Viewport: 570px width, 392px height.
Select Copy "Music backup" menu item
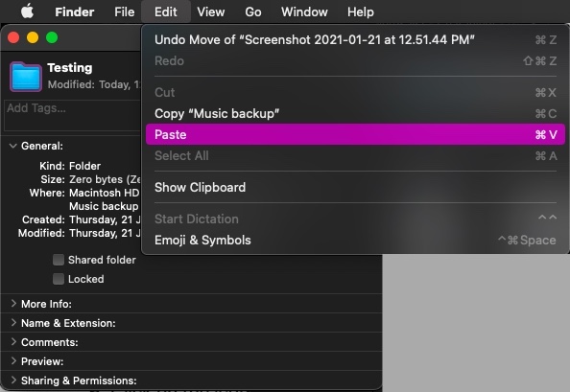[x=355, y=114]
